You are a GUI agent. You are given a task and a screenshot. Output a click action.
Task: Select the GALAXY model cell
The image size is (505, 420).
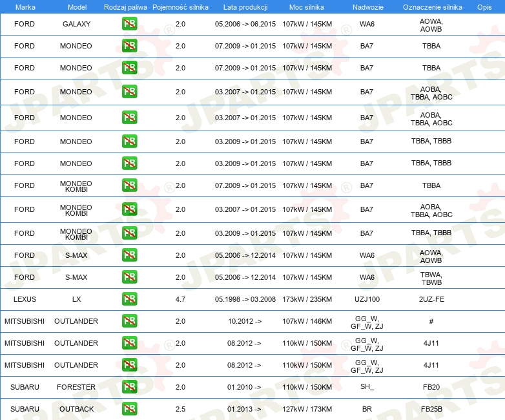76,24
